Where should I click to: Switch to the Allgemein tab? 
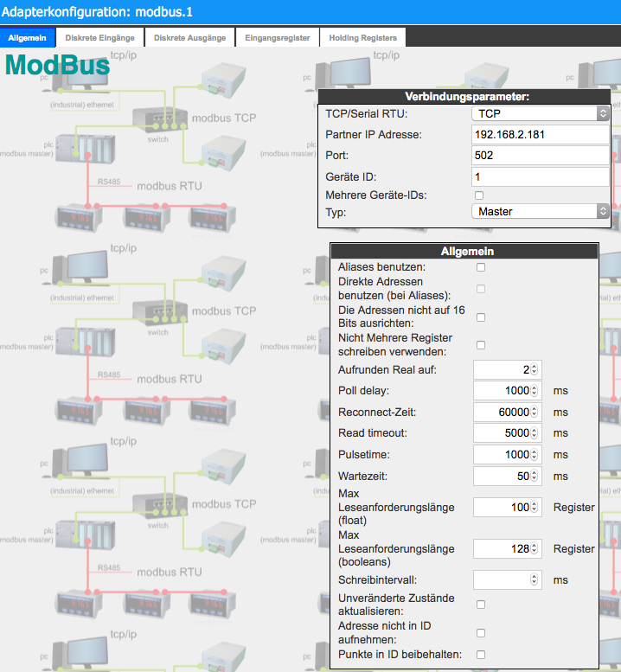[x=28, y=38]
